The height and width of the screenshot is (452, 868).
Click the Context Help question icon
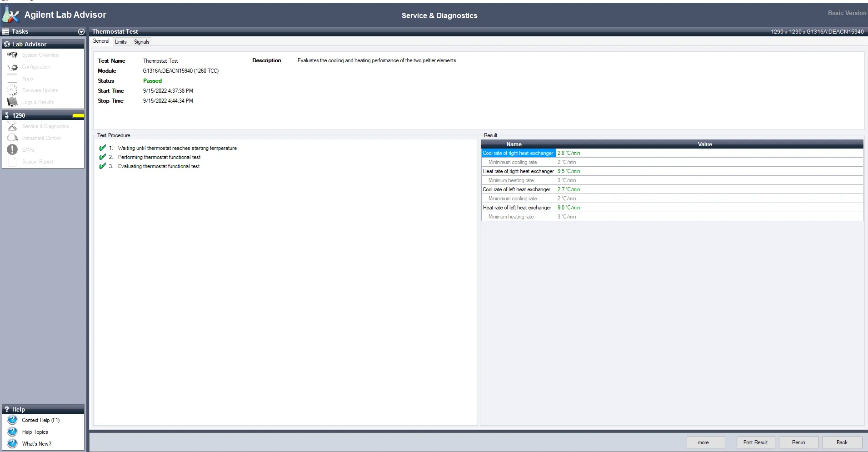[13, 420]
